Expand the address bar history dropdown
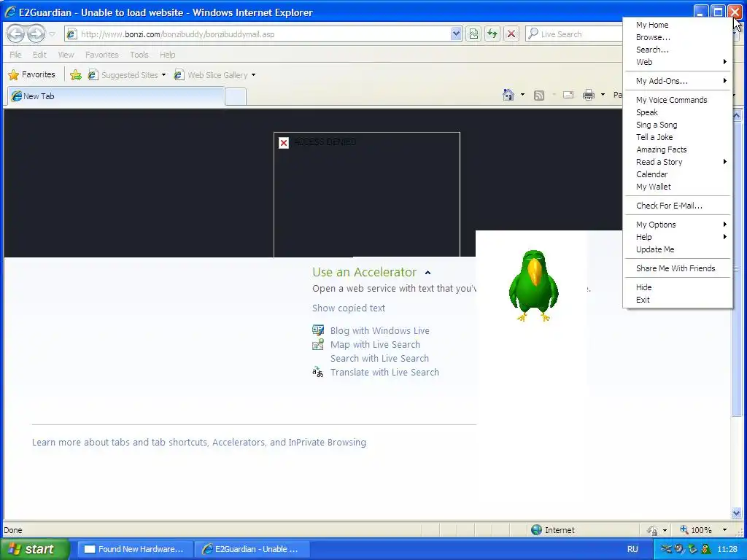 [456, 34]
